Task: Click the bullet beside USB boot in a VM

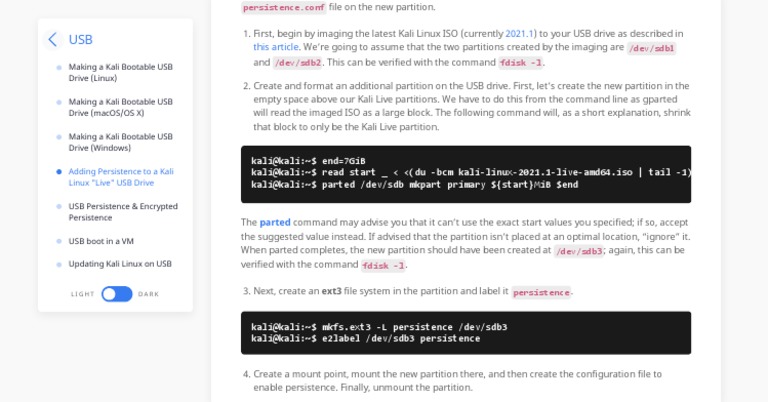Action: pos(59,241)
